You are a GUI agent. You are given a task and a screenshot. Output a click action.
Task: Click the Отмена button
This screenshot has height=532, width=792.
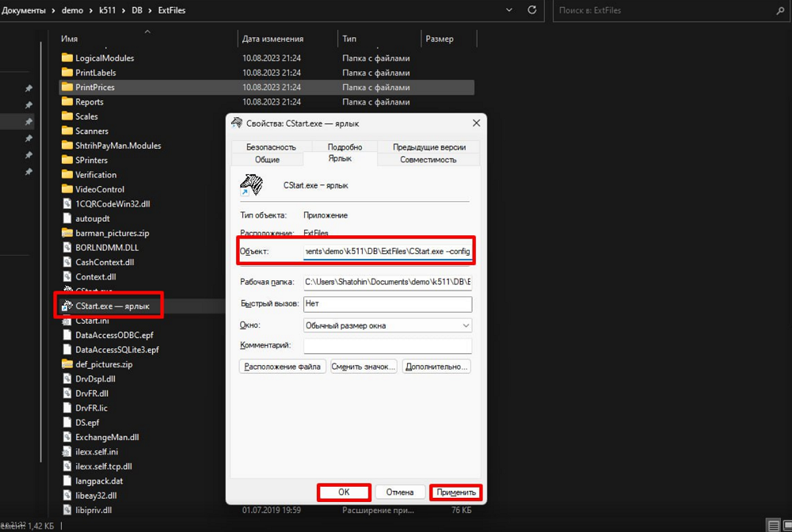click(400, 492)
